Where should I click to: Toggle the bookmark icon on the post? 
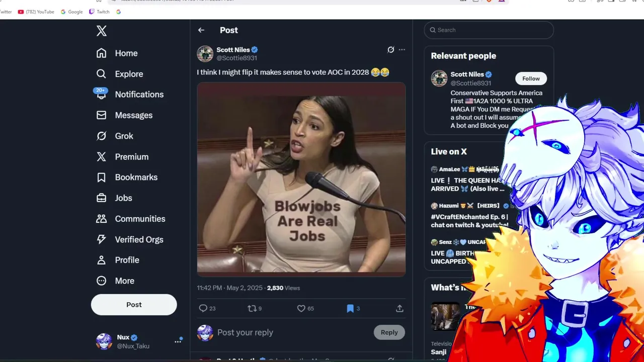tap(350, 309)
